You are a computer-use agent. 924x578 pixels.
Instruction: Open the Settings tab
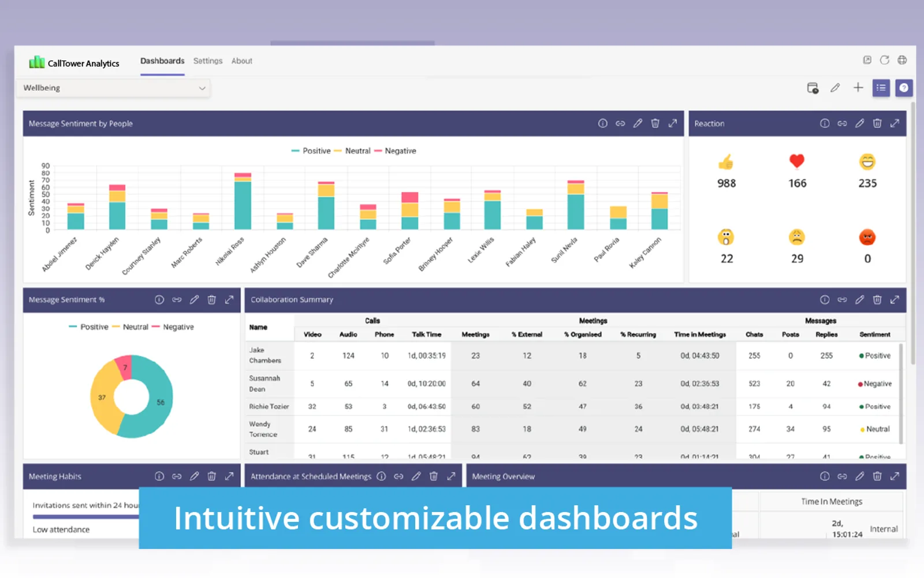tap(208, 61)
